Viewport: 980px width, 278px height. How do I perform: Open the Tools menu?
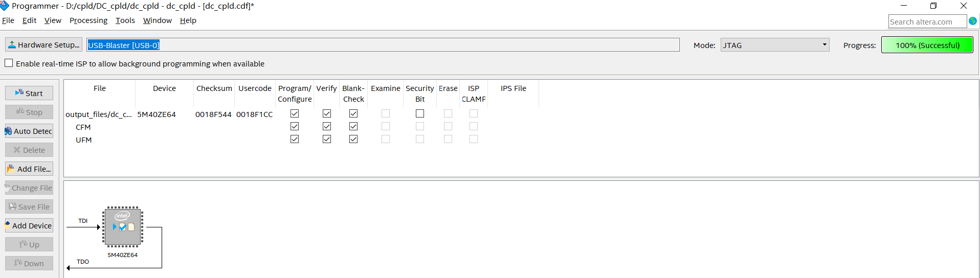(x=125, y=20)
